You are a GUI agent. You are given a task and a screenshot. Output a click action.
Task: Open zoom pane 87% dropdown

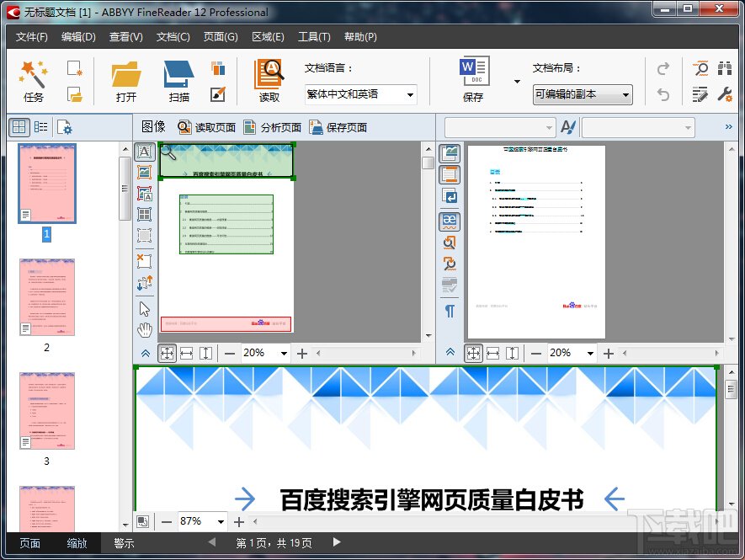221,521
